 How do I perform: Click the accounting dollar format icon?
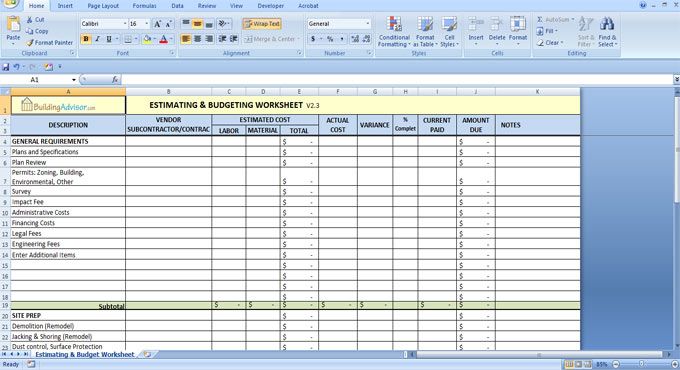click(313, 39)
